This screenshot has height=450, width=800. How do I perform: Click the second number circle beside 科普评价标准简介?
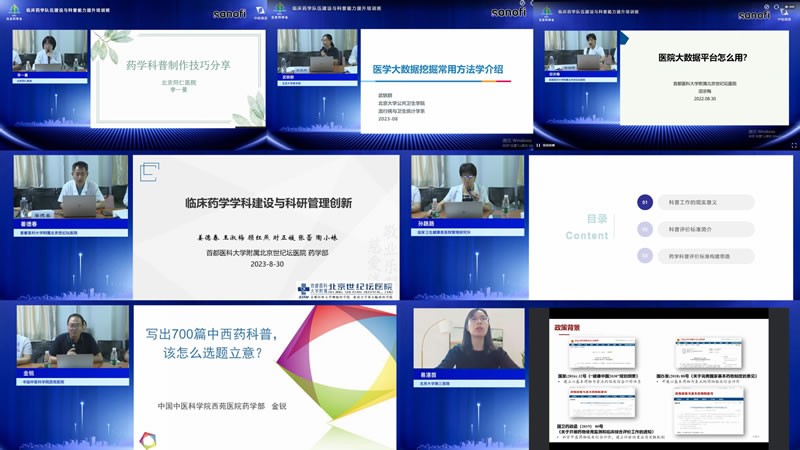click(645, 229)
